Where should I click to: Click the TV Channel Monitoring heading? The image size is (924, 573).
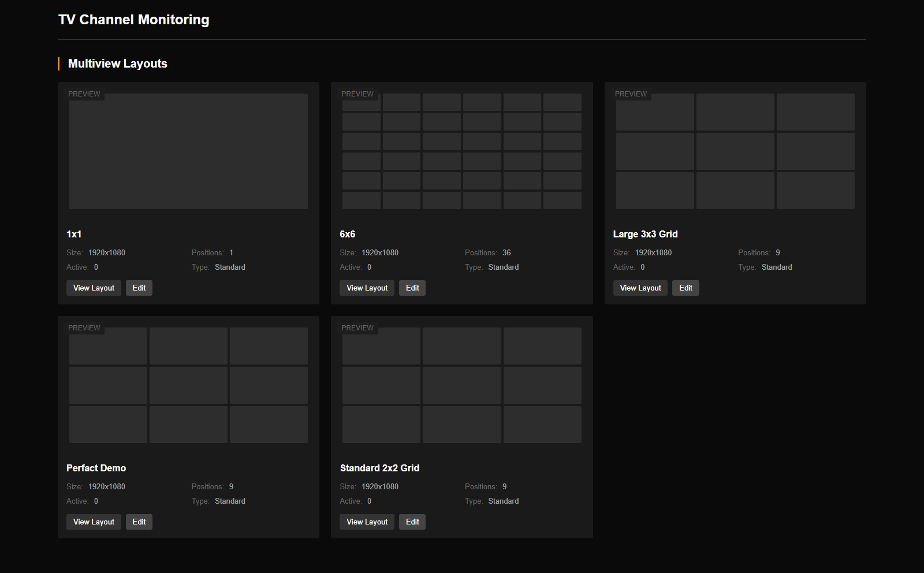(133, 20)
